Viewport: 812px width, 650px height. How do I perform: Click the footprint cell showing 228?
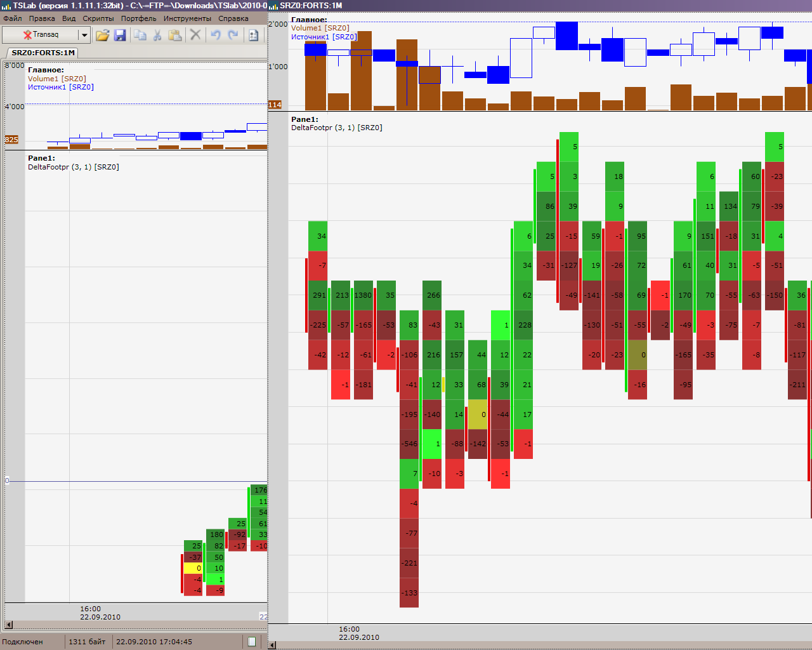(x=523, y=325)
